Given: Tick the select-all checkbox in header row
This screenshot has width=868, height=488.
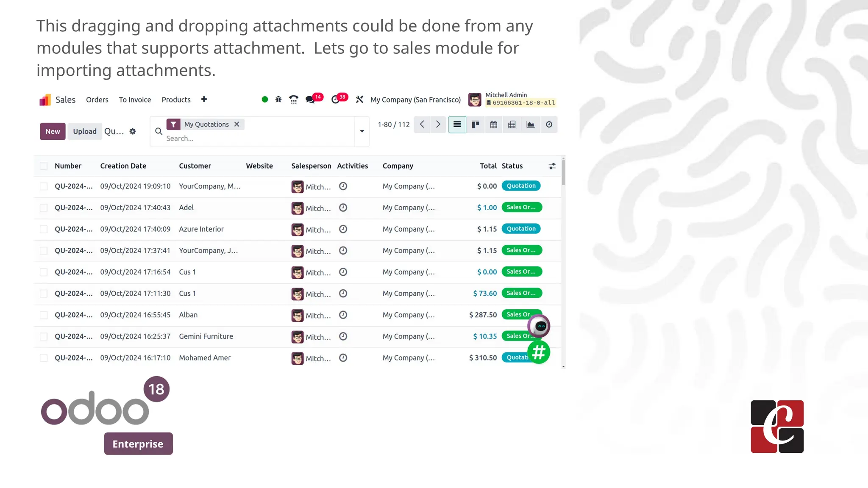Looking at the screenshot, I should [44, 166].
